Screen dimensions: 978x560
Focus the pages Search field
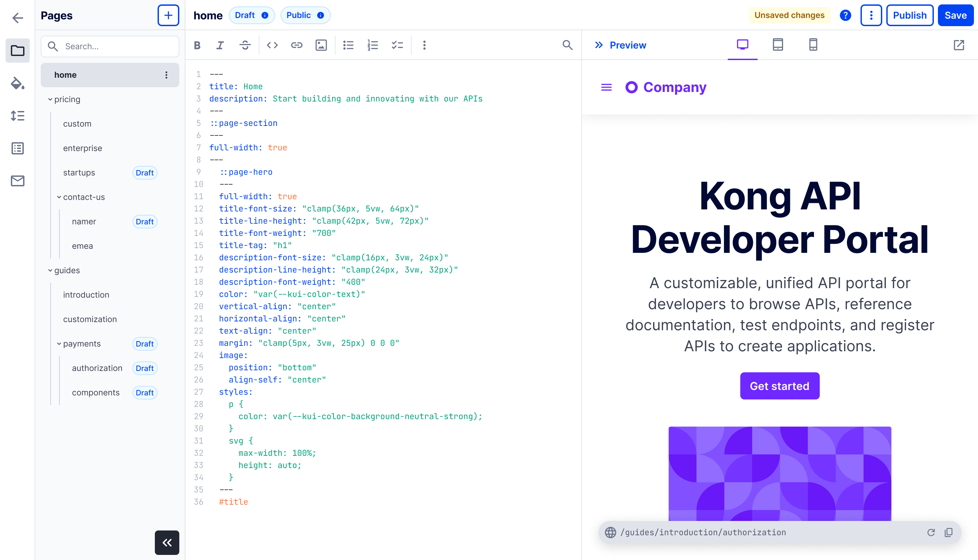[110, 46]
